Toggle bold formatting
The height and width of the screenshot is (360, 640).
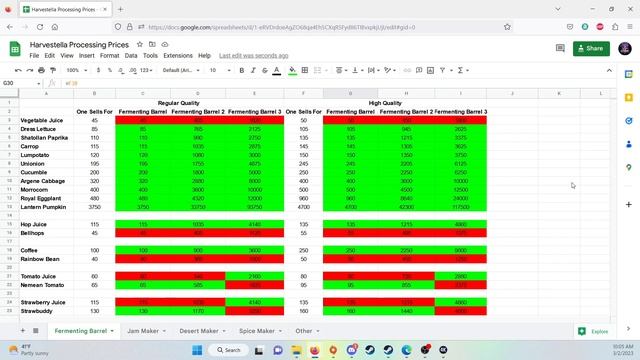242,71
